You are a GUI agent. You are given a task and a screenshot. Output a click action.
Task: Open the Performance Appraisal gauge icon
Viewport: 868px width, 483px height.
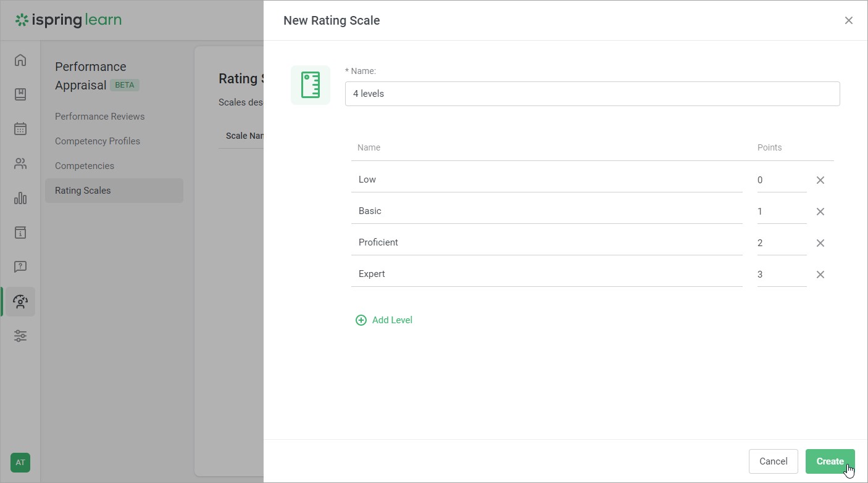(20, 302)
